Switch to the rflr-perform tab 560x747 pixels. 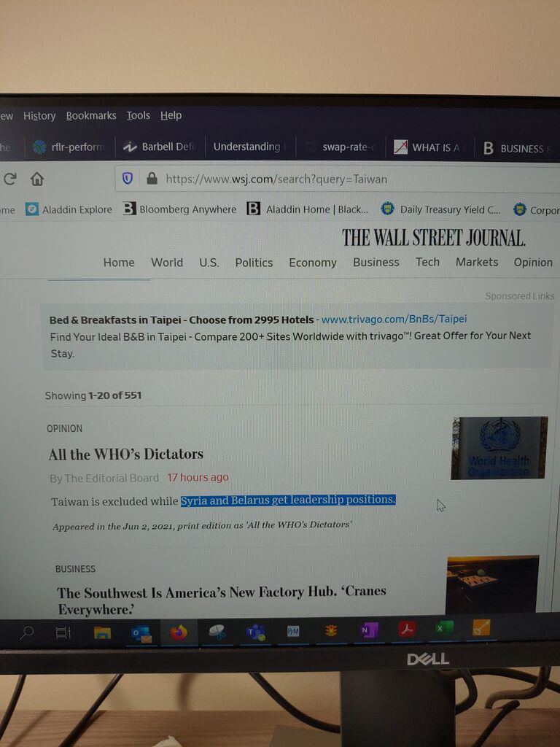click(69, 147)
